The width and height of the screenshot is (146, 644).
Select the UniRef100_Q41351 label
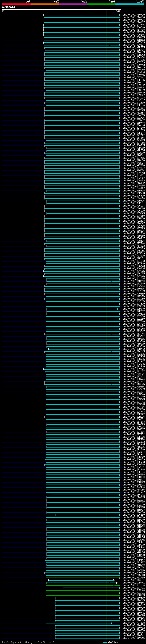coord(133,251)
